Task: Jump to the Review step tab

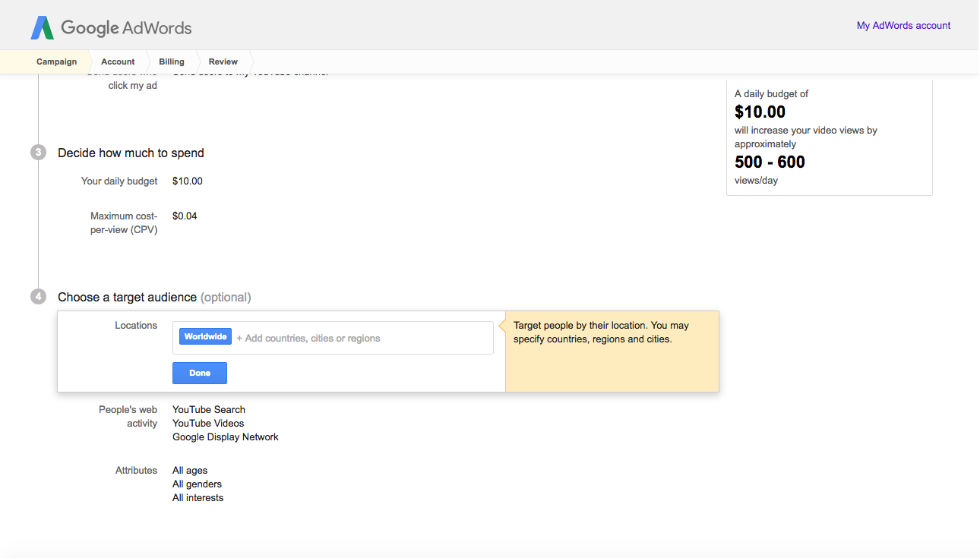Action: (223, 61)
